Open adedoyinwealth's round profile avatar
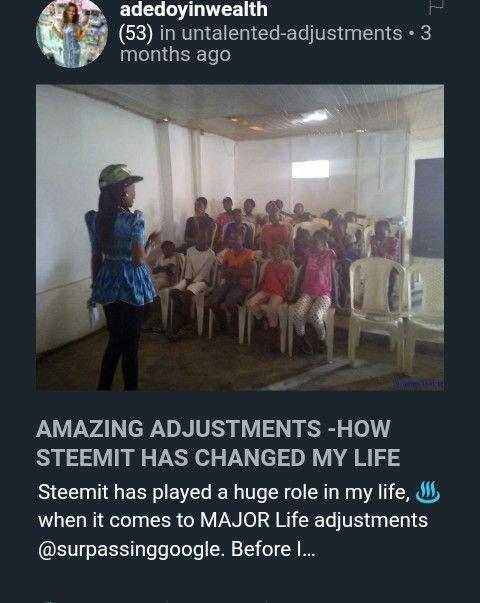 pos(72,33)
